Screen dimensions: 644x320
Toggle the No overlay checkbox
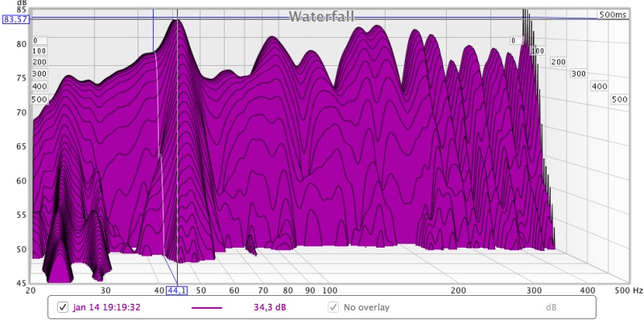(333, 307)
